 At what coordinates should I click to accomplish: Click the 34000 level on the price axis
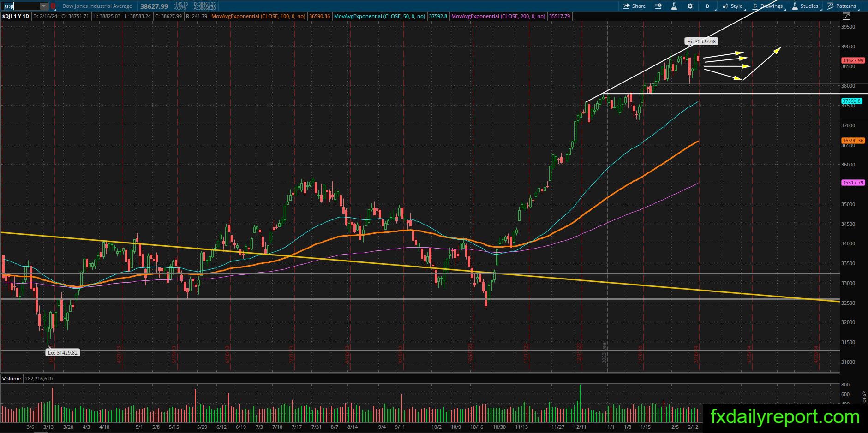click(x=848, y=243)
